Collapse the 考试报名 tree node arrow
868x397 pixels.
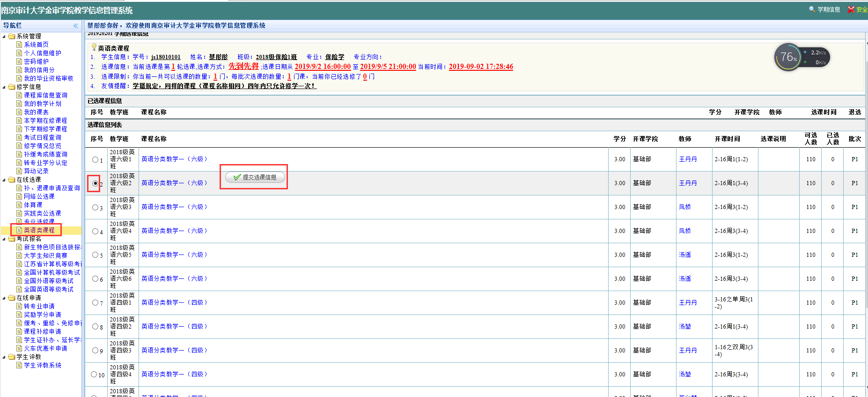pyautogui.click(x=4, y=239)
